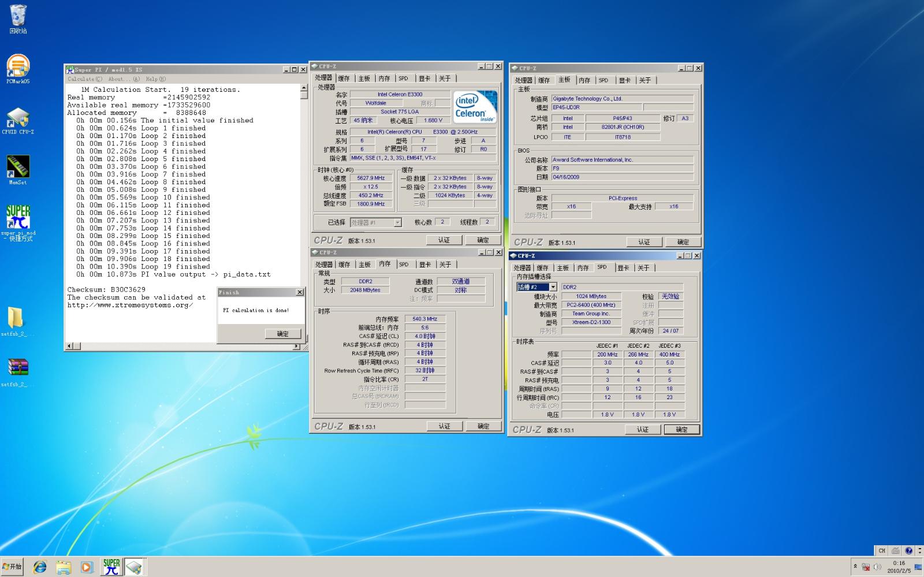The height and width of the screenshot is (577, 924).
Task: Switch to 处理器 tab in memory CPU-Z window
Action: (x=324, y=265)
